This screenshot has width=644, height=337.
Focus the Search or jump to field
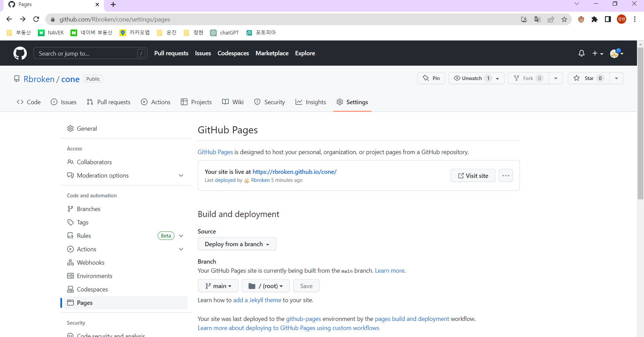[91, 53]
